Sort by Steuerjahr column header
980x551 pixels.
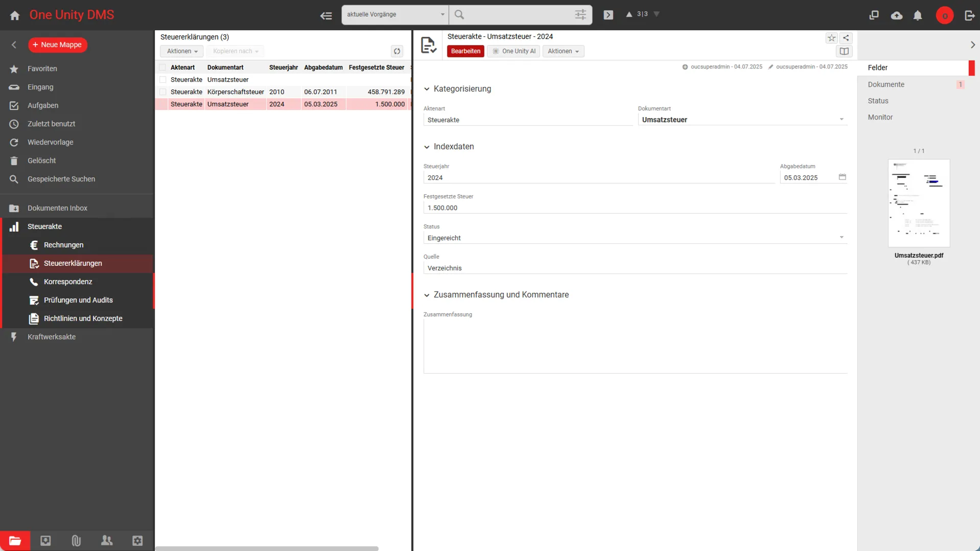(x=284, y=67)
